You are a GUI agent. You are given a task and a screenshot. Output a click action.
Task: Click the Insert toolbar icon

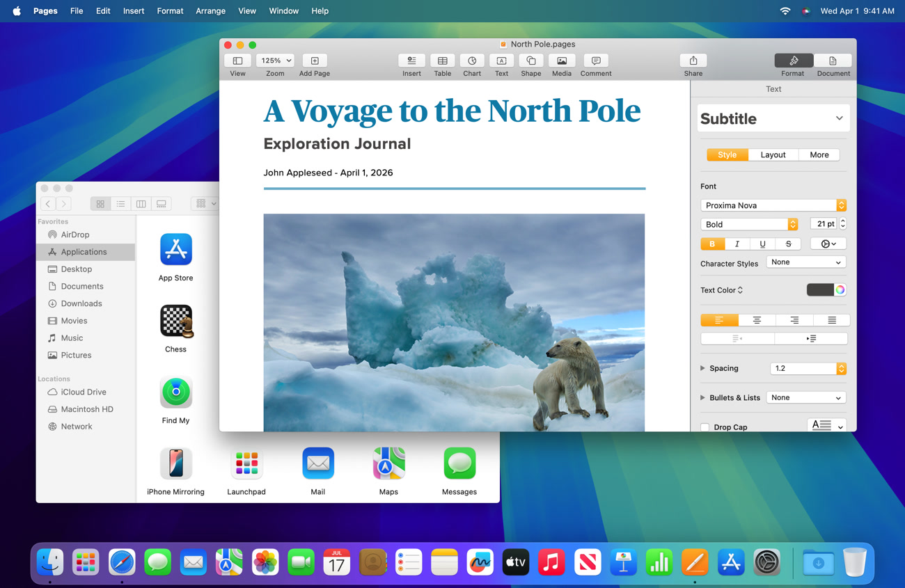click(x=411, y=61)
